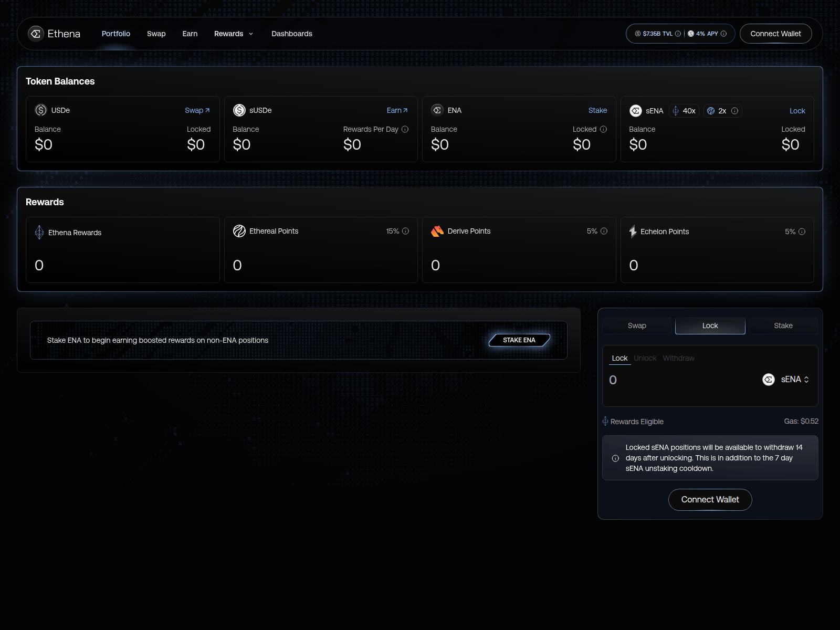
Task: Click the info icon next to 2x badge
Action: click(735, 111)
